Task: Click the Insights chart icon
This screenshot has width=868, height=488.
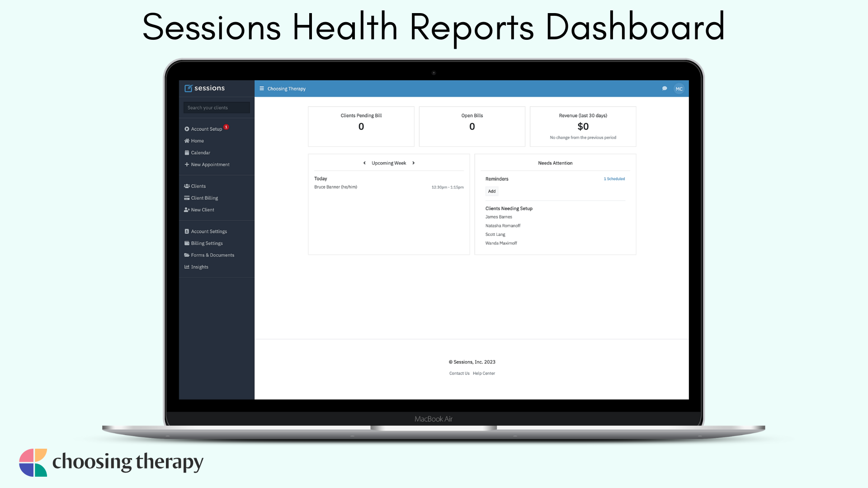Action: (187, 267)
